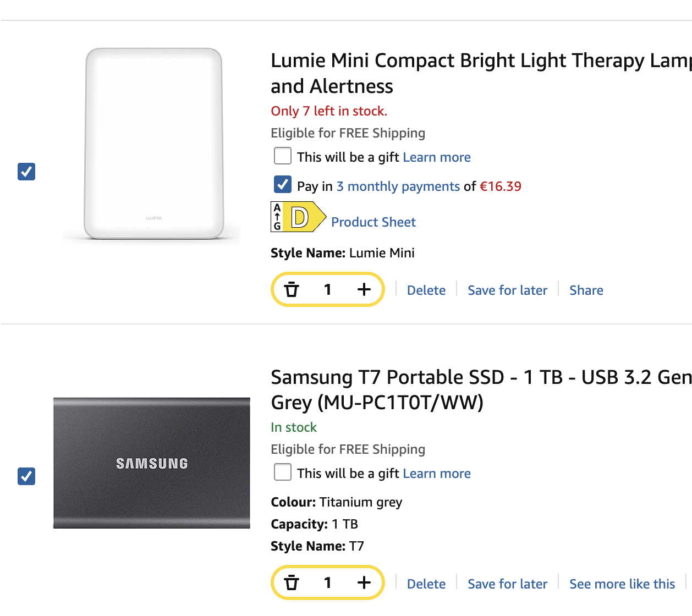692x616 pixels.
Task: Click the energy class D label icon
Action: tap(298, 217)
